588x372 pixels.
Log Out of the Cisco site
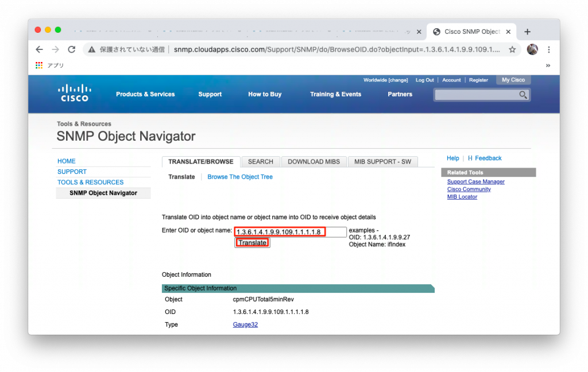(x=424, y=80)
